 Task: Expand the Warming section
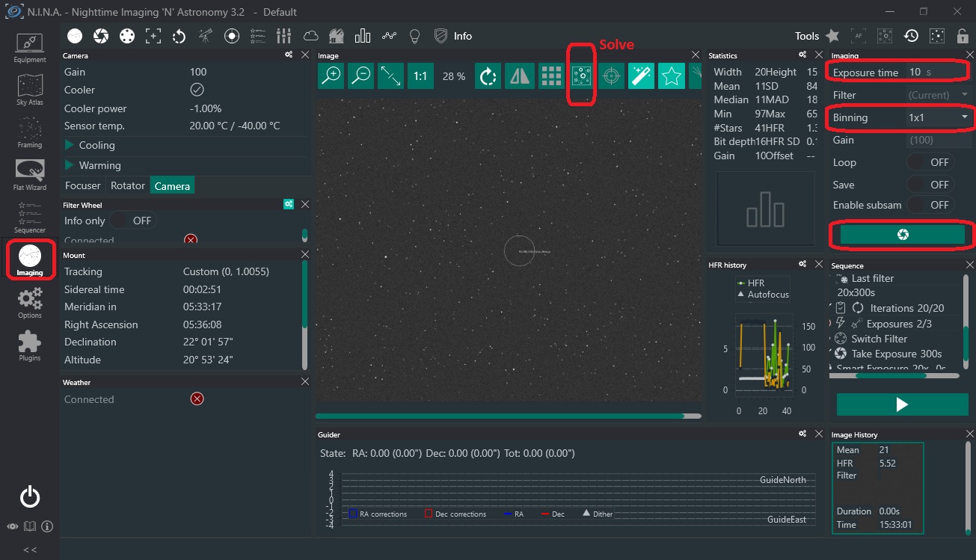click(x=99, y=165)
